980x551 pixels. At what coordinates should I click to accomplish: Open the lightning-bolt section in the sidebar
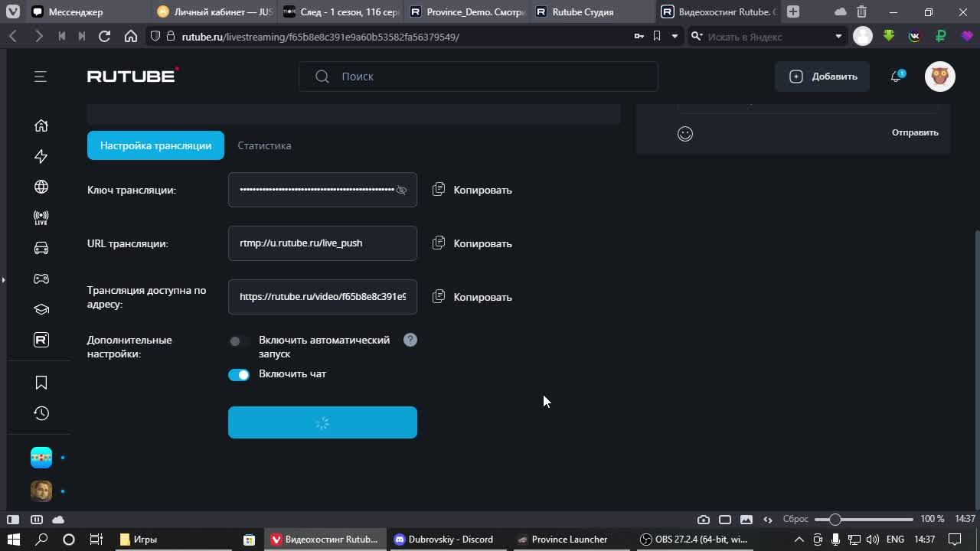click(41, 156)
